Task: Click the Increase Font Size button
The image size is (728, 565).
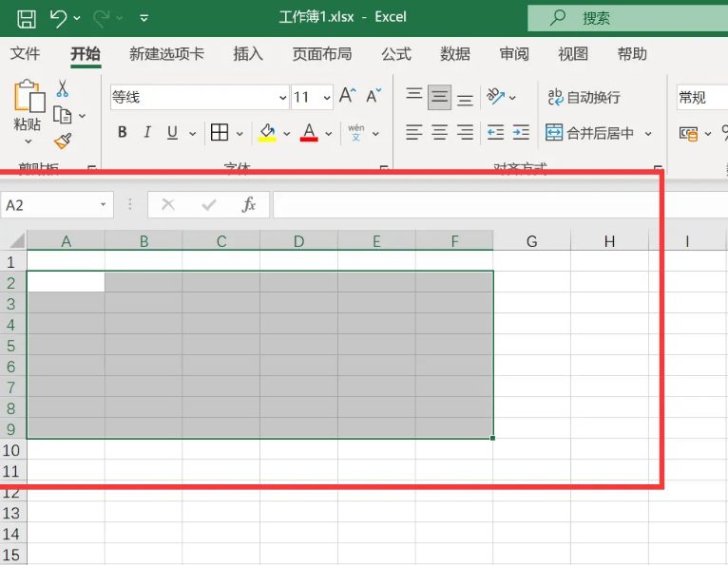Action: (348, 96)
